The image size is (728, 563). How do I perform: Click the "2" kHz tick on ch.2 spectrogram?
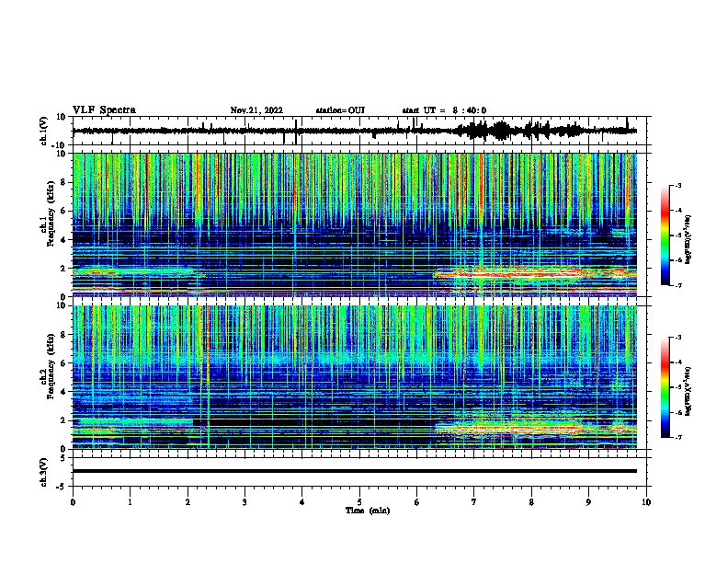pyautogui.click(x=63, y=420)
